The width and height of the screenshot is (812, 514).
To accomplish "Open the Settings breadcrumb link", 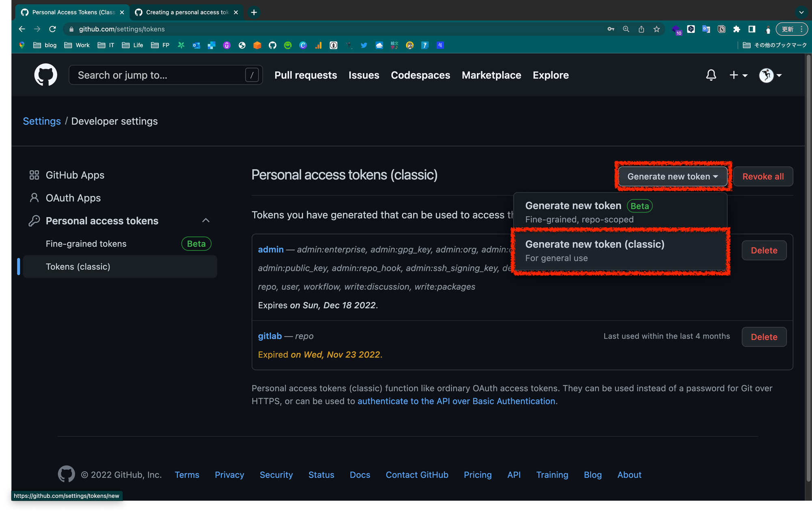I will point(42,121).
